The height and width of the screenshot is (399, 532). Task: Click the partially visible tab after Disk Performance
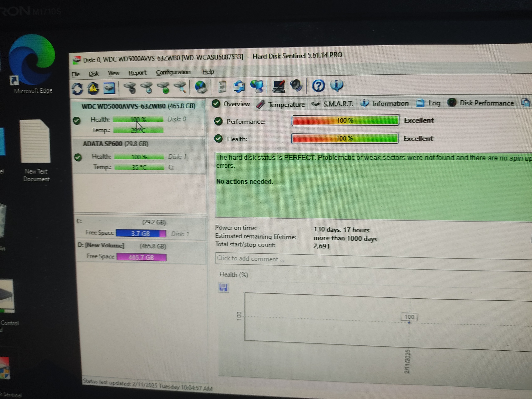pos(526,103)
